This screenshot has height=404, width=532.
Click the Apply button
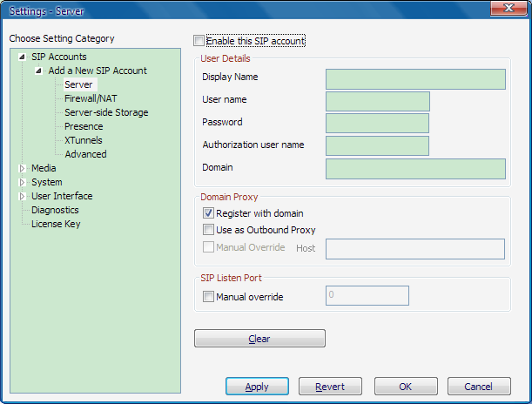tap(257, 387)
